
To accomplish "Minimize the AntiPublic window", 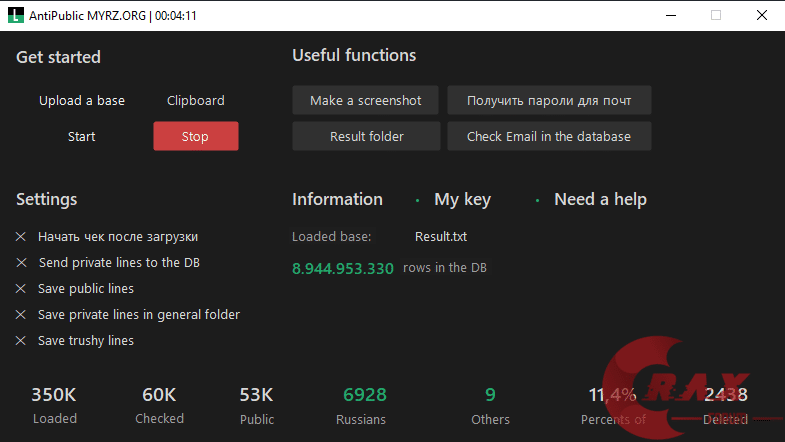I will 671,16.
